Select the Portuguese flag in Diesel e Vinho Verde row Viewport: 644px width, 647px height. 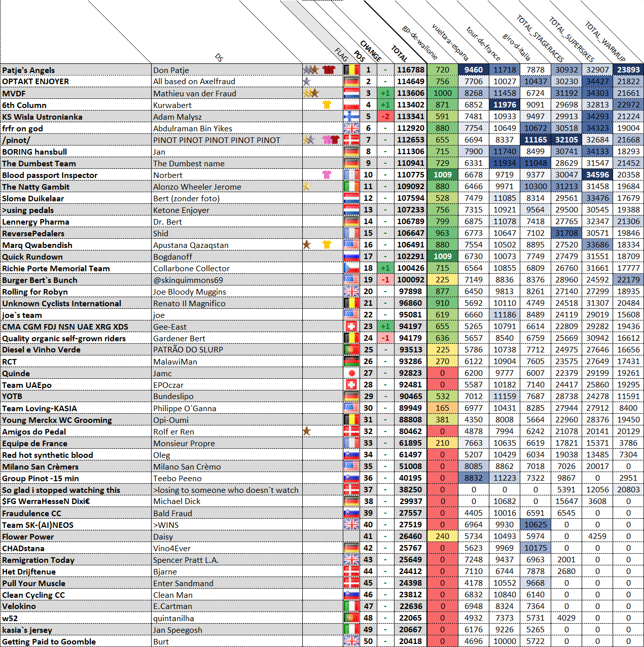pos(351,349)
